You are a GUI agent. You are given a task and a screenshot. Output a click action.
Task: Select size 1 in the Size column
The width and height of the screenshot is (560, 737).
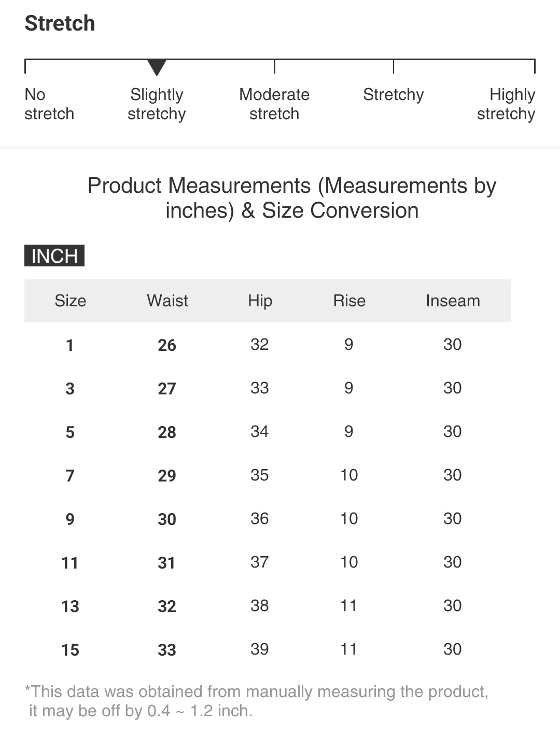tap(70, 345)
